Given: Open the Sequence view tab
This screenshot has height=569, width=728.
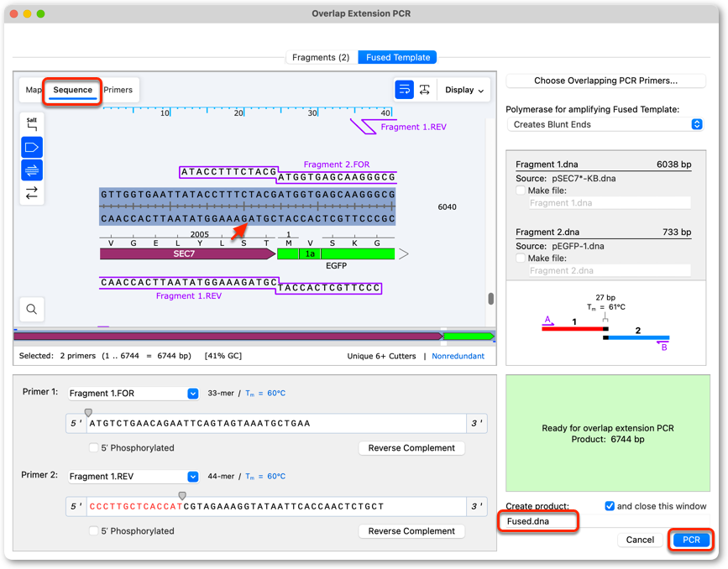Looking at the screenshot, I should click(x=72, y=90).
